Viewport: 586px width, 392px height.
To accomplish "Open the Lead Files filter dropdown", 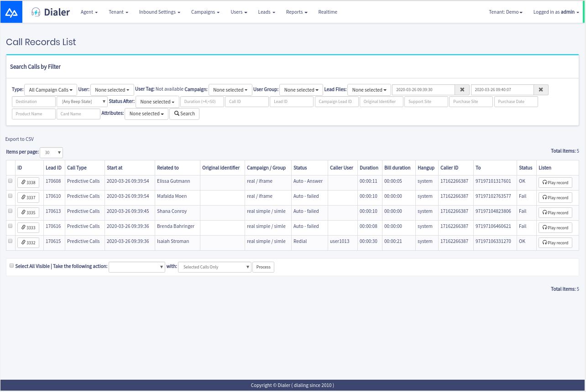I will coord(369,90).
